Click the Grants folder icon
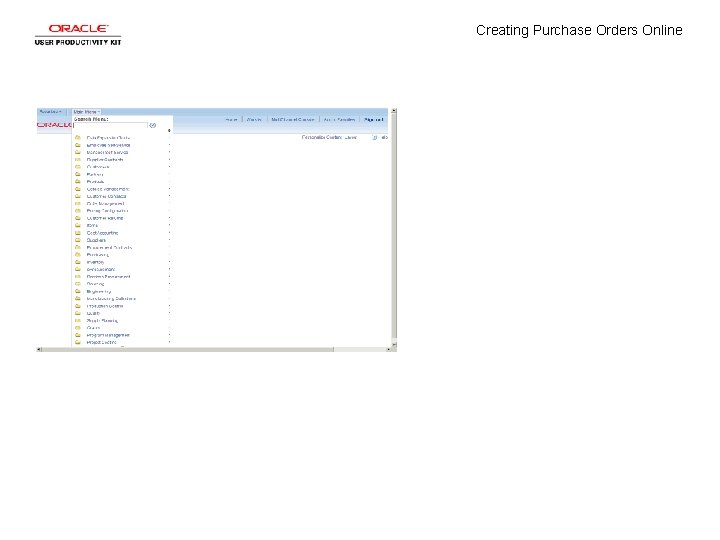This screenshot has height=540, width=720. 78,328
